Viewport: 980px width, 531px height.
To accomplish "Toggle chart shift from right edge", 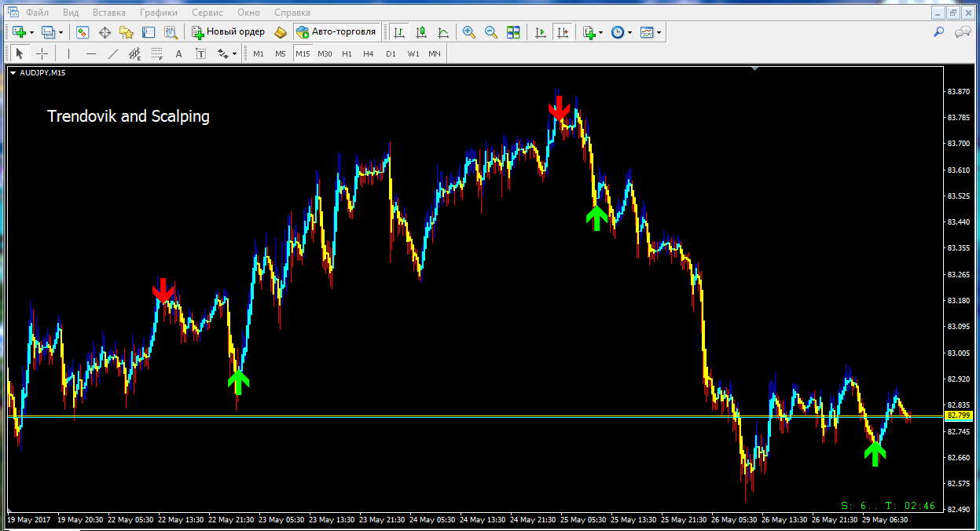I will coord(562,32).
